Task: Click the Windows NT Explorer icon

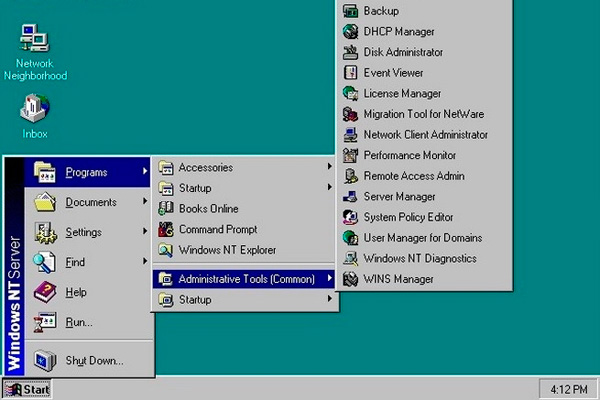Action: click(167, 249)
